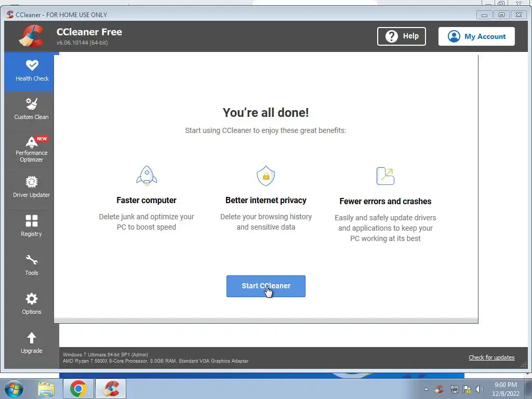This screenshot has height=399, width=532.
Task: Open the Health Check section
Action: [32, 72]
